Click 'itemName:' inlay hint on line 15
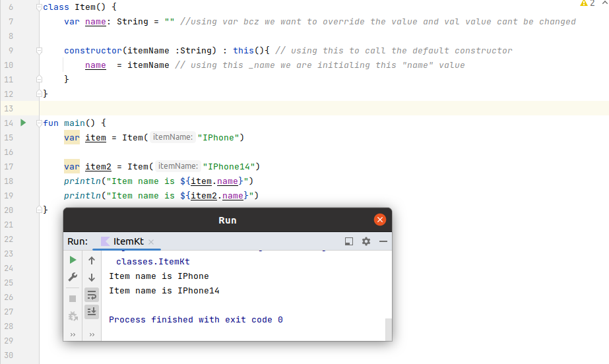 coord(172,137)
